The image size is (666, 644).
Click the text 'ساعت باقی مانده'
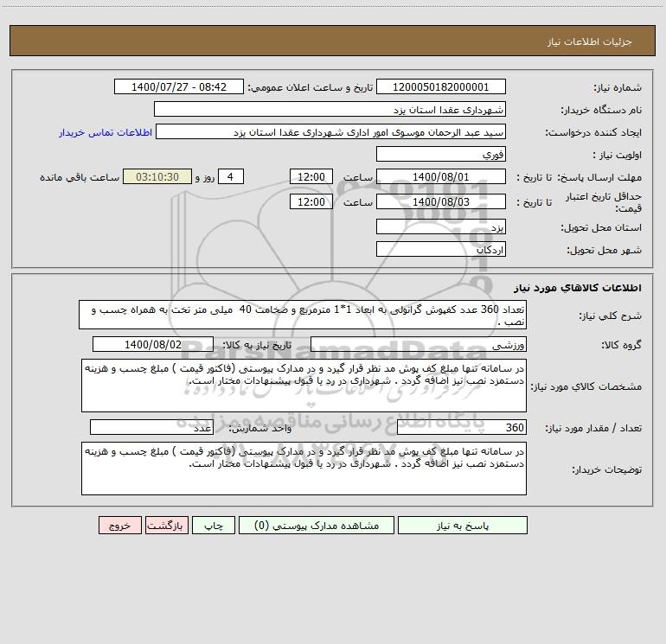pos(80,177)
